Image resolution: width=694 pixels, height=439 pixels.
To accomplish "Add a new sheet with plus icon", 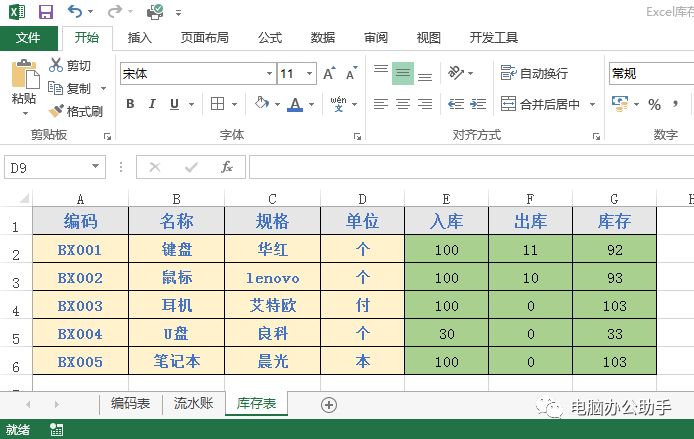I will click(x=329, y=404).
